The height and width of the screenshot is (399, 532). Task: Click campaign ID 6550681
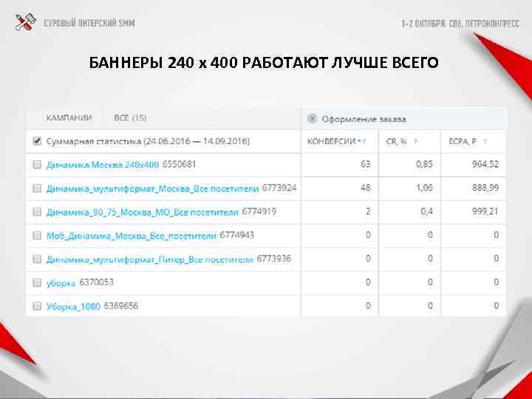pos(179,164)
